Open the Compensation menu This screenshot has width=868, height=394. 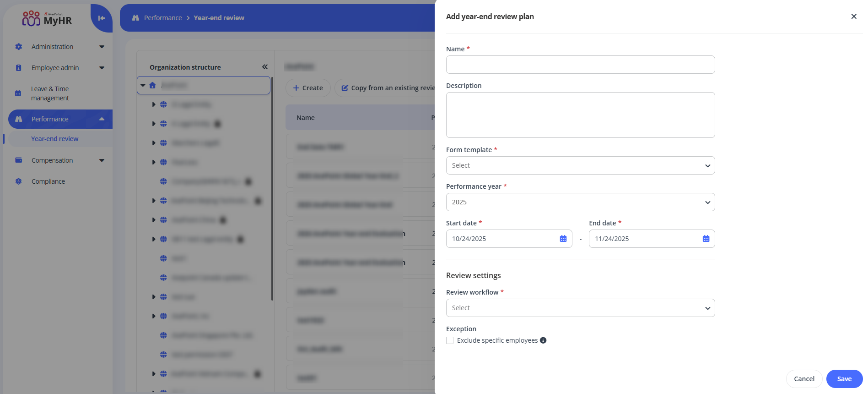[x=60, y=160]
